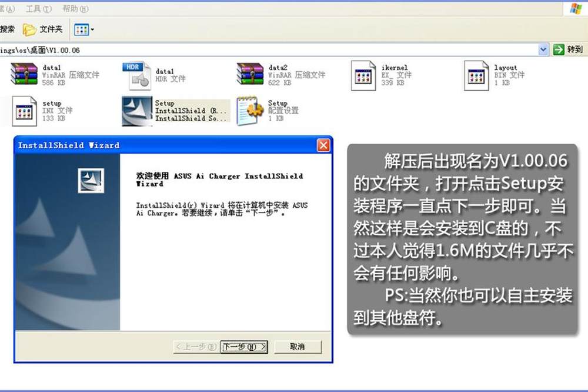Open the 帮助(H) menu
The height and width of the screenshot is (392, 588).
pos(75,9)
